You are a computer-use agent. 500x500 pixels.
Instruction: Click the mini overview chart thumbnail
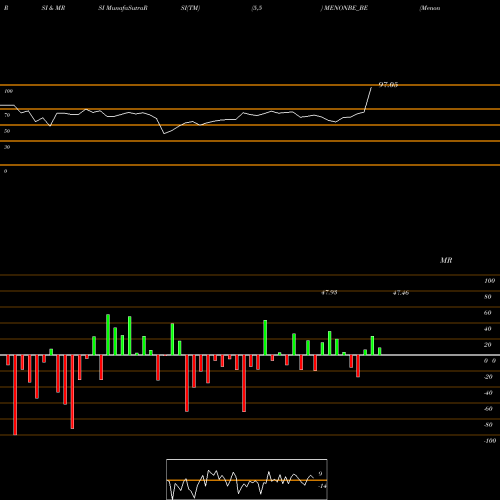click(247, 479)
